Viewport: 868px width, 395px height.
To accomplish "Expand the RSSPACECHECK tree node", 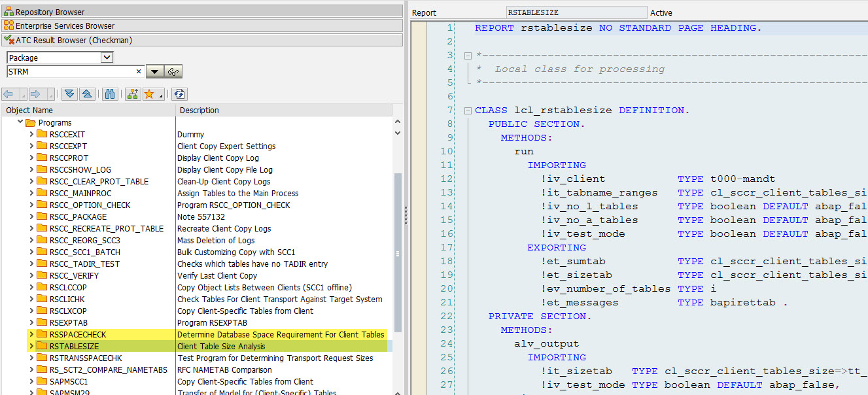I will click(x=31, y=335).
